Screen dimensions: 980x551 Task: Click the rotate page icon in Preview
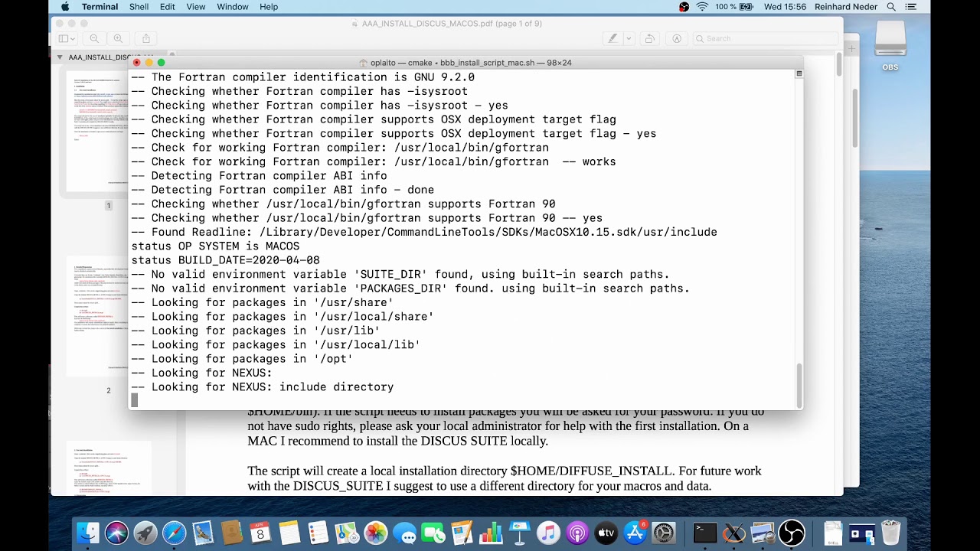click(649, 38)
